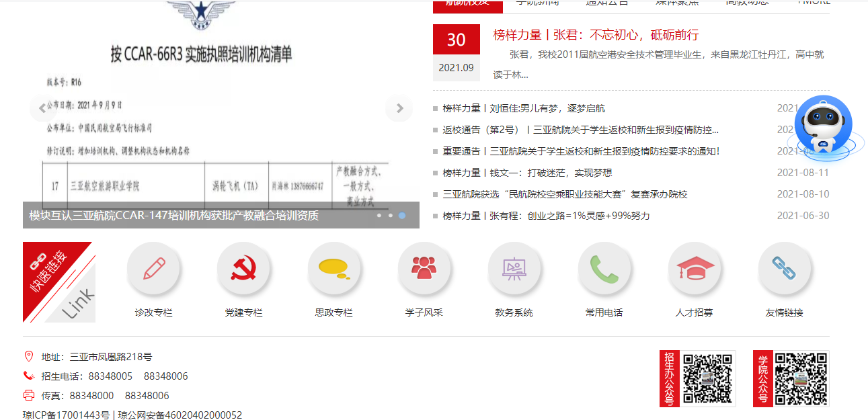Click the floating robot assistant icon
The height and width of the screenshot is (420, 868).
pyautogui.click(x=824, y=128)
